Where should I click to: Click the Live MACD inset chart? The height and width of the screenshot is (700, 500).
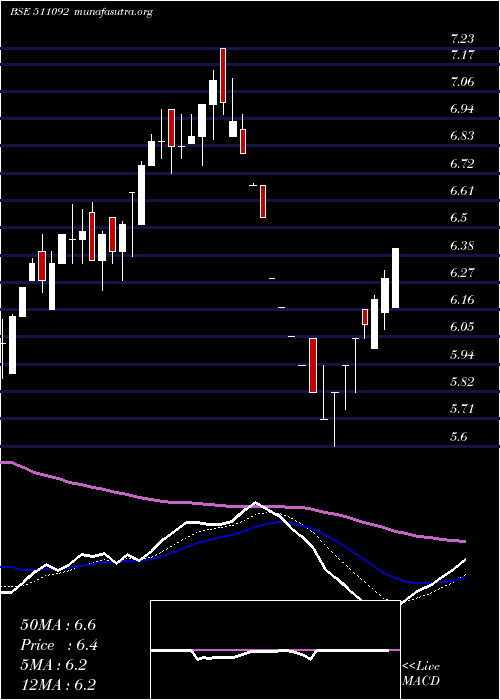click(275, 650)
